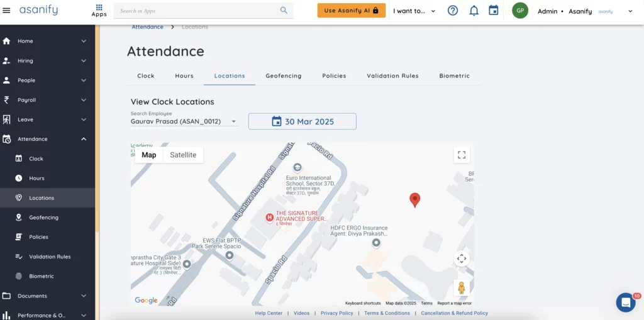The width and height of the screenshot is (644, 320).
Task: Open the Videos footer link
Action: (301, 313)
